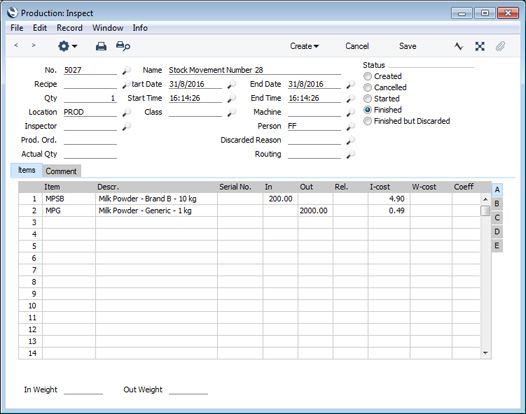This screenshot has width=526, height=414.
Task: Switch to flip B of item grid
Action: tap(497, 204)
